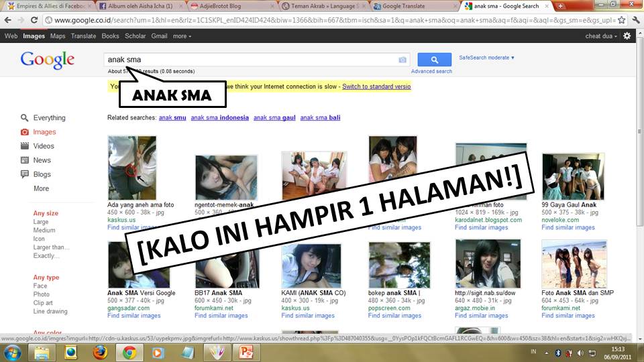The width and height of the screenshot is (644, 362).
Task: Switch to AdjieBrotot Blog tab
Action: tap(232, 6)
